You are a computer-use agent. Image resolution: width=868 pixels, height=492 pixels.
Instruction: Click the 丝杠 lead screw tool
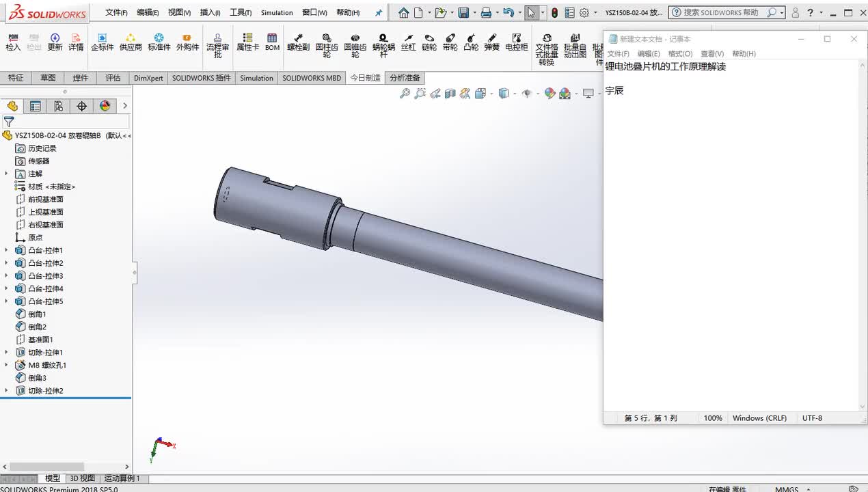tap(408, 42)
